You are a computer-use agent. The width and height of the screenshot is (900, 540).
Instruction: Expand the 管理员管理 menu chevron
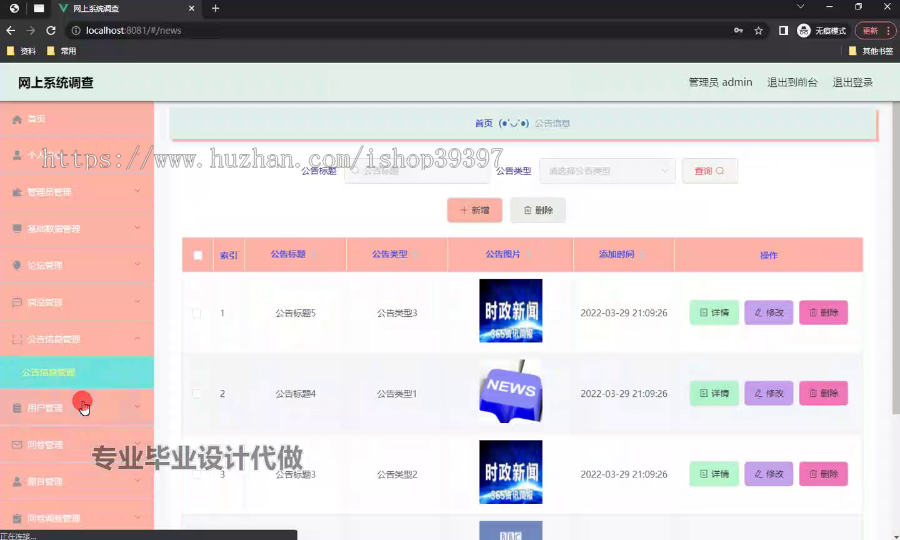137,191
